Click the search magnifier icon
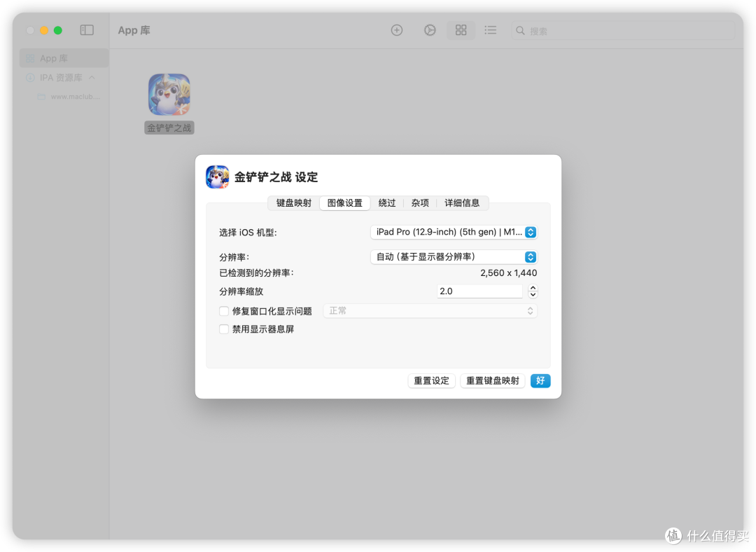 click(x=520, y=31)
